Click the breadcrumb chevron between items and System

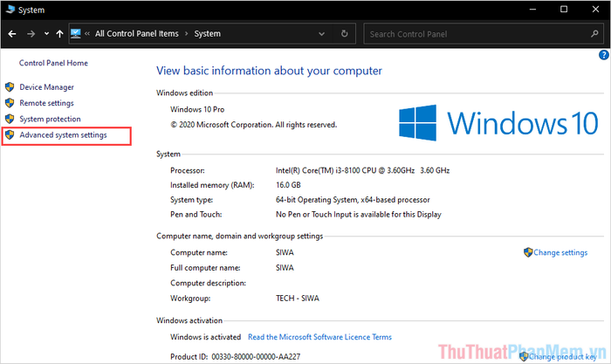click(186, 34)
